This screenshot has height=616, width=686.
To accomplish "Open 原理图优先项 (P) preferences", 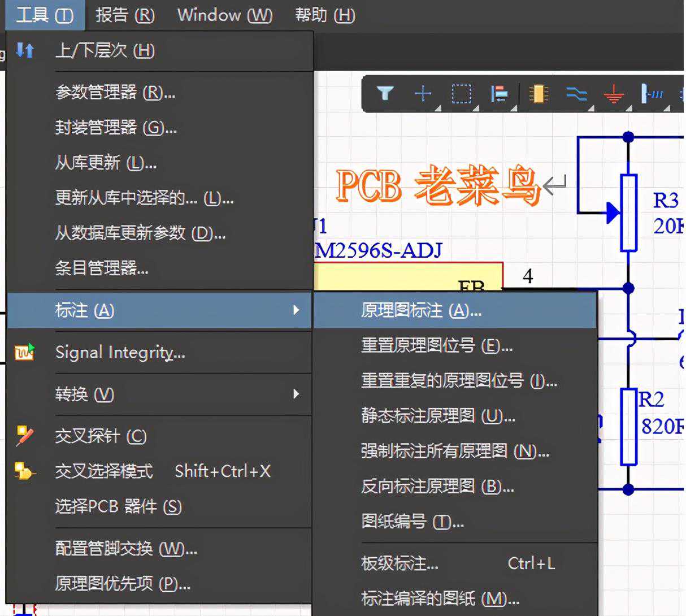I will tap(123, 583).
